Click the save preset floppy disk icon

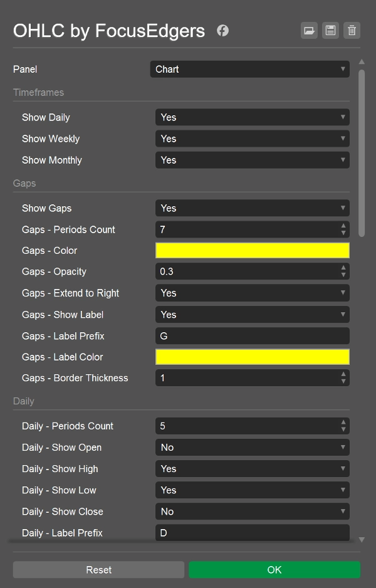(x=330, y=30)
